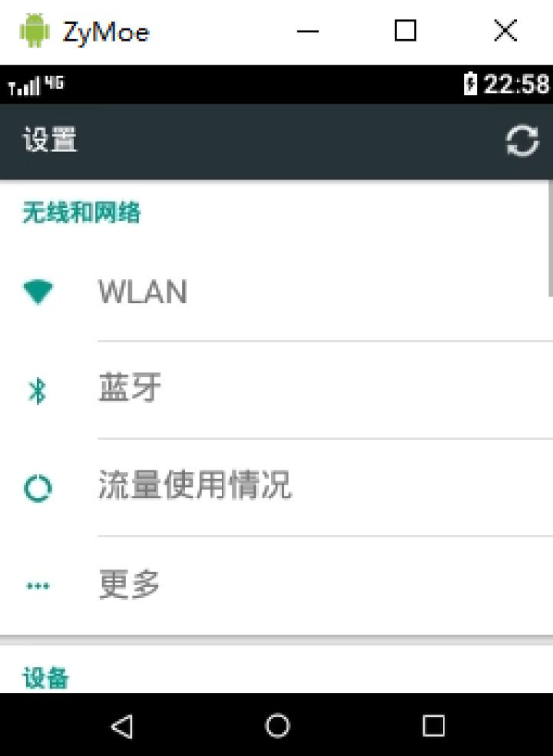Click the 设备 section header
The image size is (553, 756).
pyautogui.click(x=46, y=678)
